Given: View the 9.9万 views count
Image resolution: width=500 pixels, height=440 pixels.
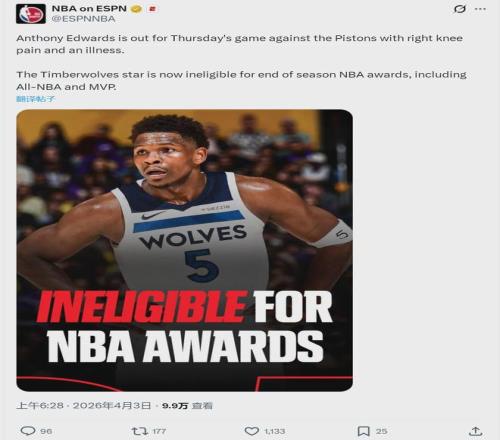Looking at the screenshot, I should pyautogui.click(x=187, y=405).
